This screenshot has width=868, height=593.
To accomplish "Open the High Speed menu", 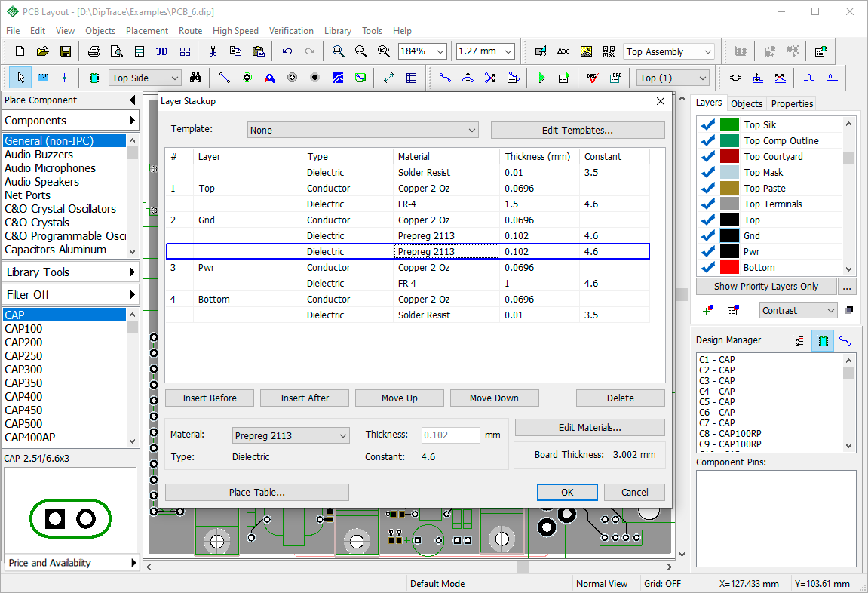I will 235,31.
